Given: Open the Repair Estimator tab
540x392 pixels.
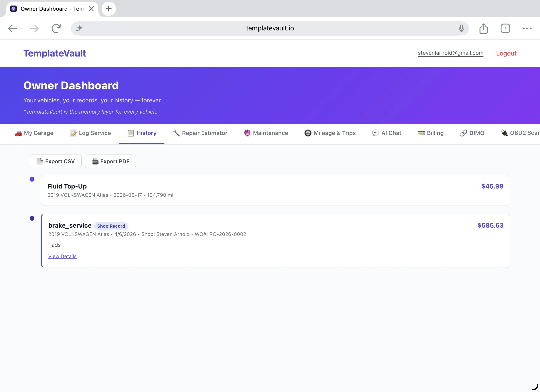Looking at the screenshot, I should 200,133.
